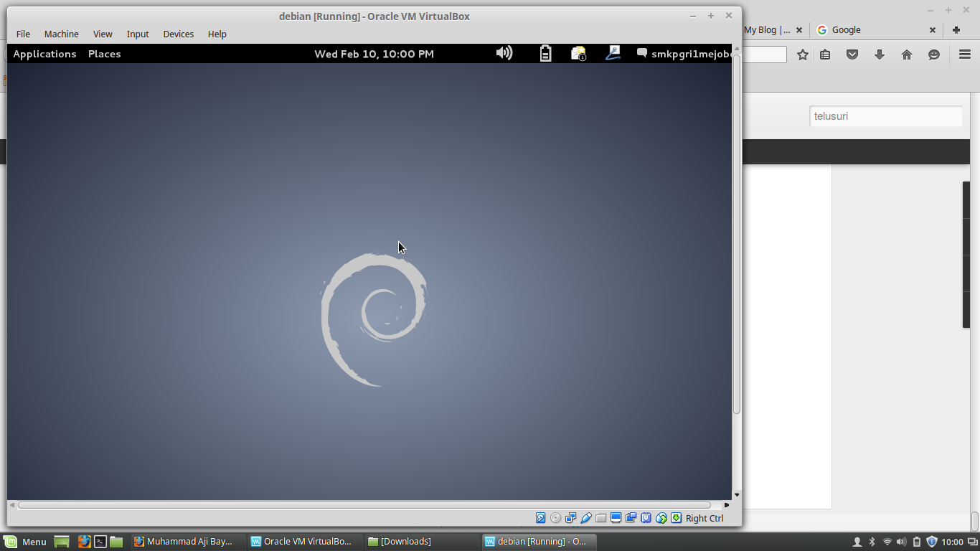This screenshot has width=980, height=551.
Task: Open the browser Downloads arrow icon
Action: tap(880, 55)
